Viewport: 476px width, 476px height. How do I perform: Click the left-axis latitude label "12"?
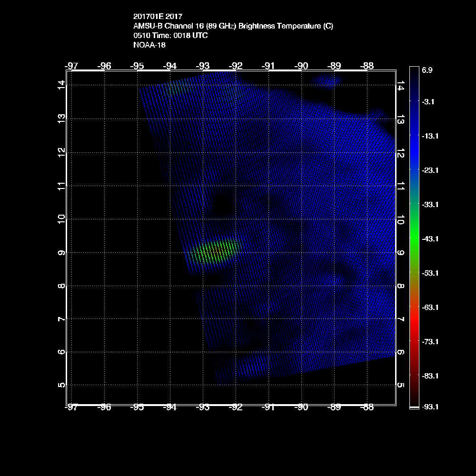point(61,152)
